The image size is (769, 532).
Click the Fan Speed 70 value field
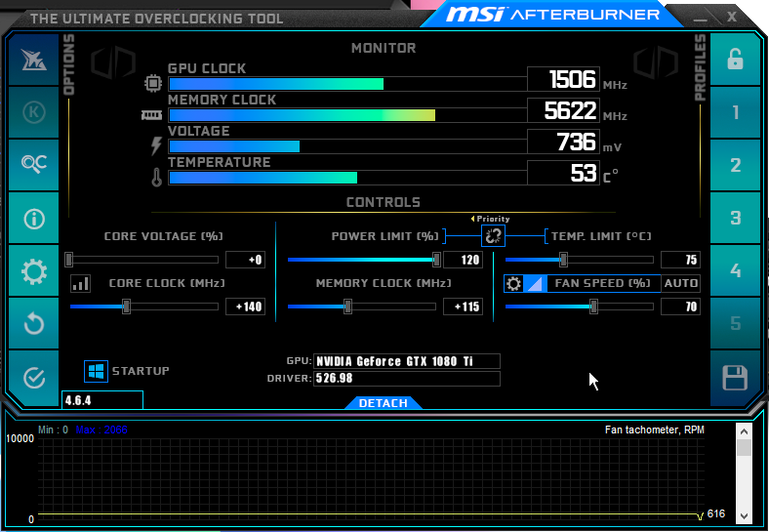680,307
